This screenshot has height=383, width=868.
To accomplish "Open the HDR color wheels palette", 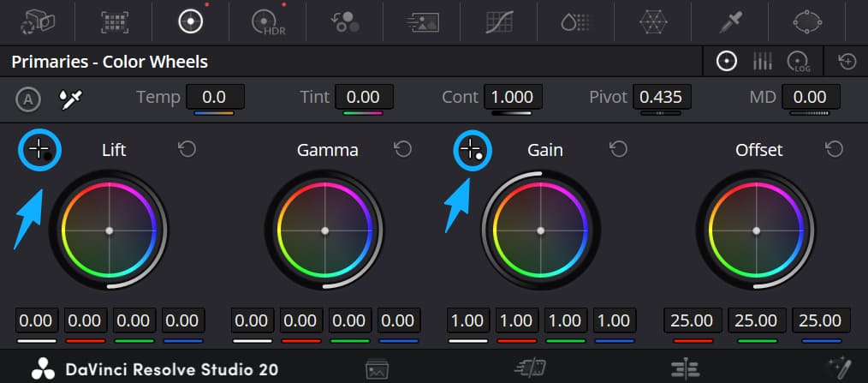I will click(269, 23).
